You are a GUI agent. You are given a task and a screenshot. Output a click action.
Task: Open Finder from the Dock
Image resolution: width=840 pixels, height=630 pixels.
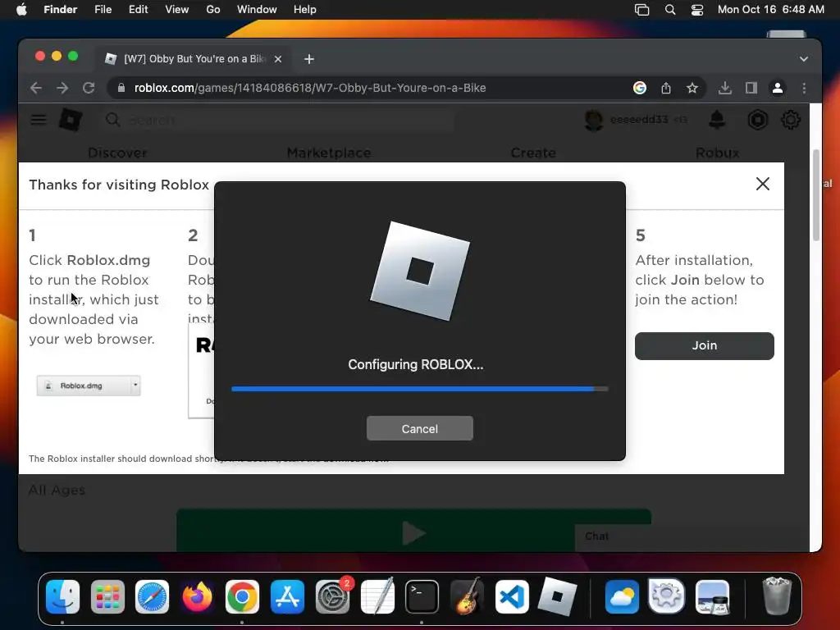tap(62, 596)
